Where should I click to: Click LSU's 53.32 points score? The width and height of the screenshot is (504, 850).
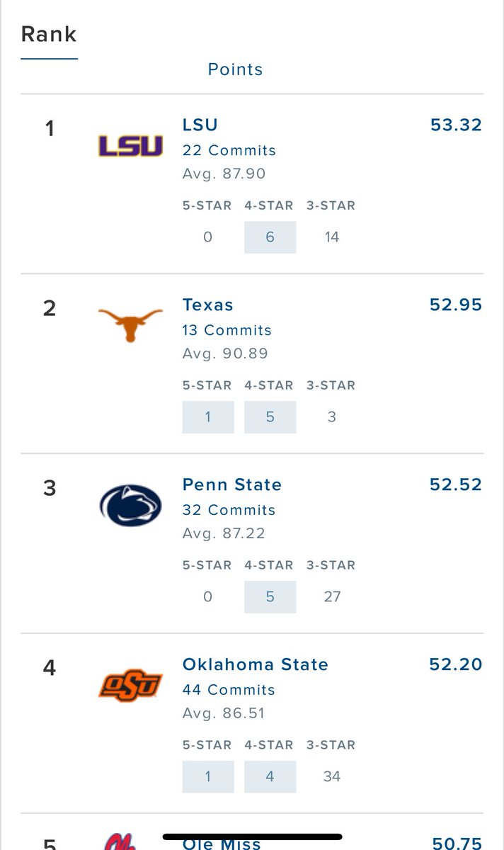click(456, 125)
